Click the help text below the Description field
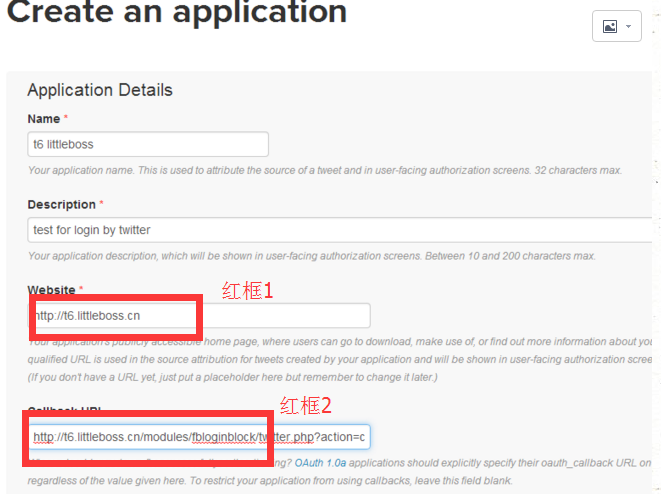661x494 pixels. 311,256
